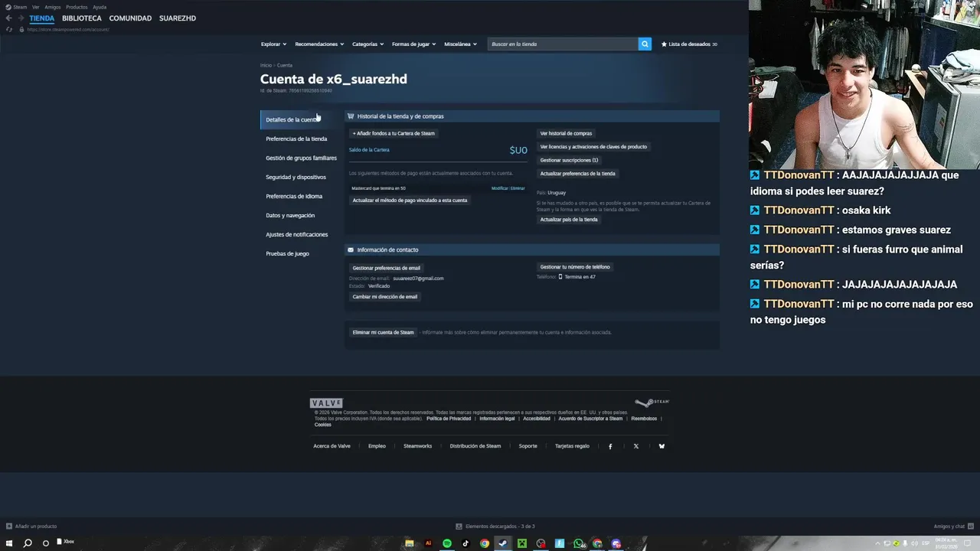This screenshot has height=551, width=980.
Task: Reload the Steam store page
Action: click(x=9, y=29)
